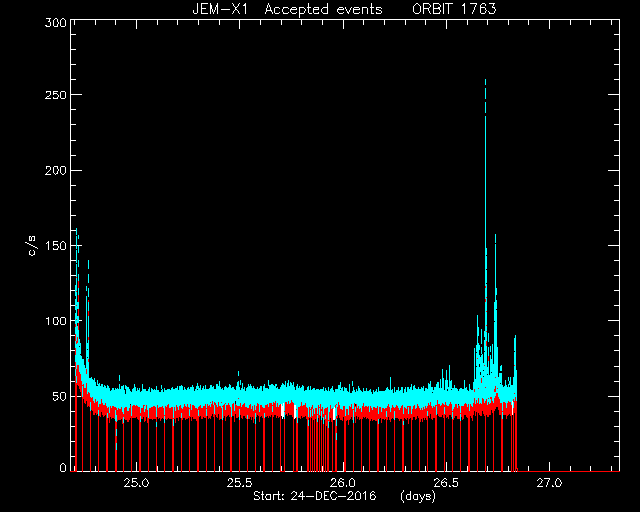The image size is (640, 512).
Task: Click the 200 y-axis tick label
Action: tap(56, 170)
